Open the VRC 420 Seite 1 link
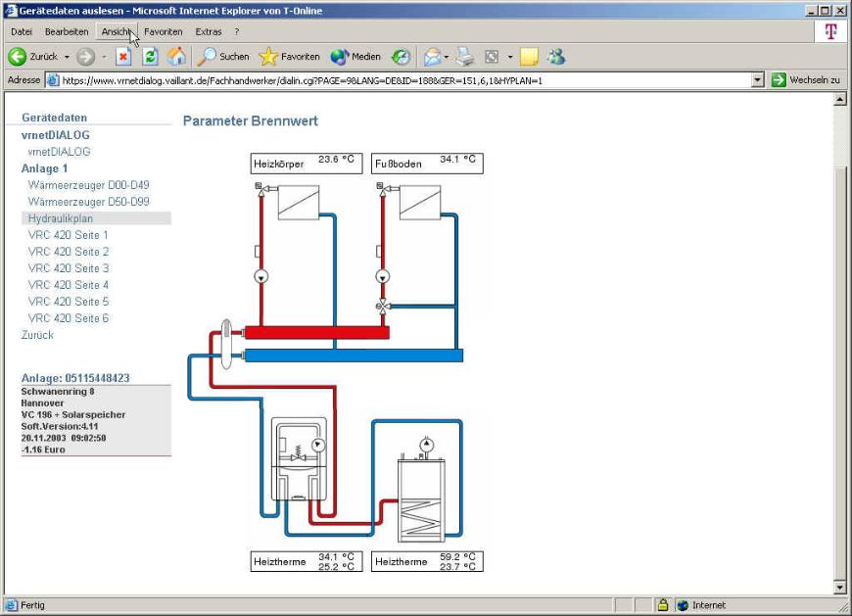The image size is (852, 616). pyautogui.click(x=69, y=235)
